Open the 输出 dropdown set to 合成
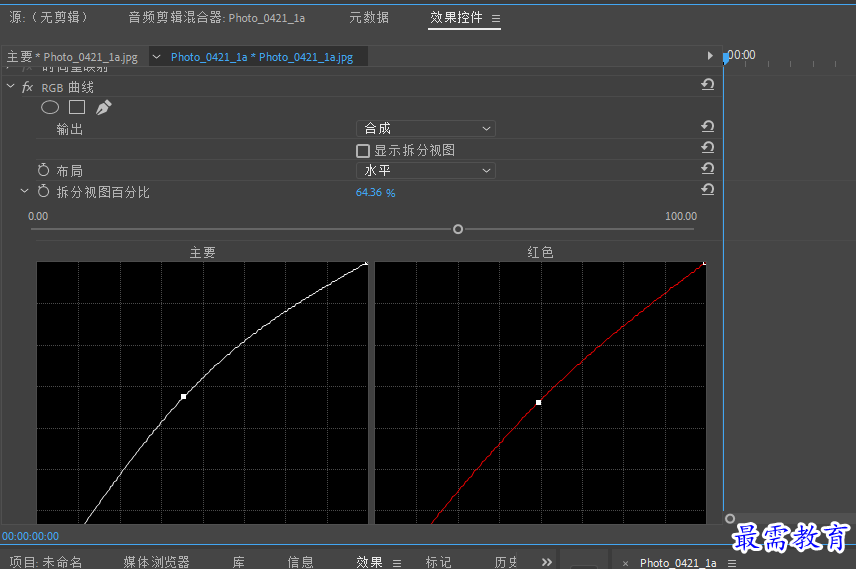Image resolution: width=856 pixels, height=569 pixels. (x=426, y=128)
